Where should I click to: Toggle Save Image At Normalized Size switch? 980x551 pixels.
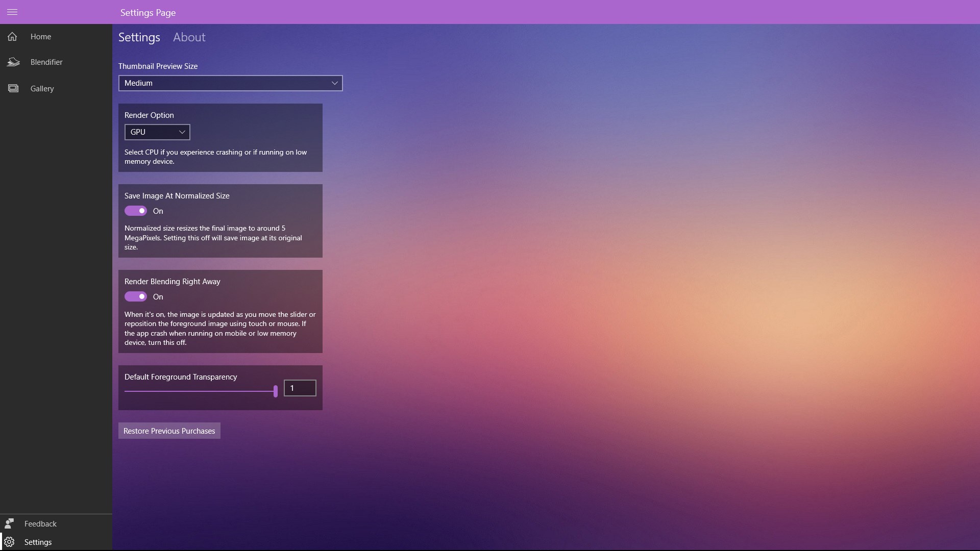click(136, 211)
